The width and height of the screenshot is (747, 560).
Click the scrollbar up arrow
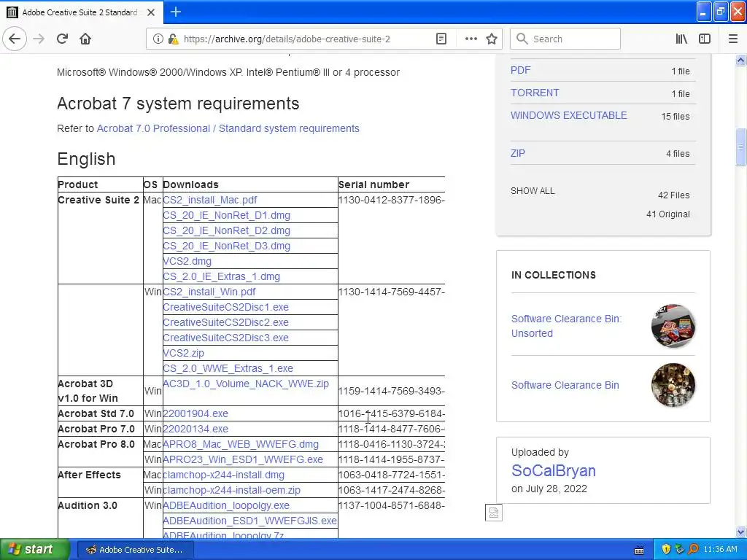tap(740, 60)
